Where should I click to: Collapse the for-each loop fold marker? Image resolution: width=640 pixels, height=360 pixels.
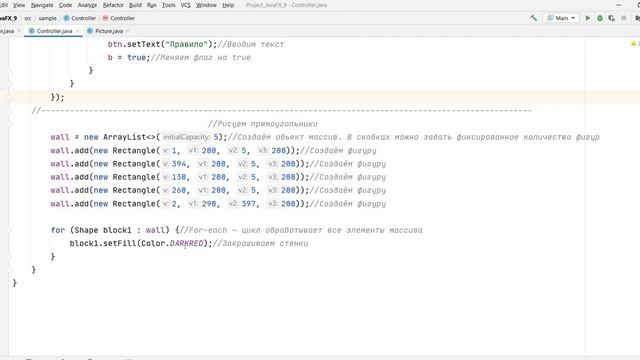tap(9, 230)
